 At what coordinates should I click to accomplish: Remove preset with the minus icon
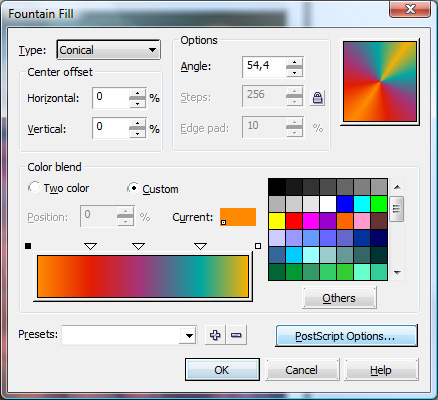coord(236,335)
